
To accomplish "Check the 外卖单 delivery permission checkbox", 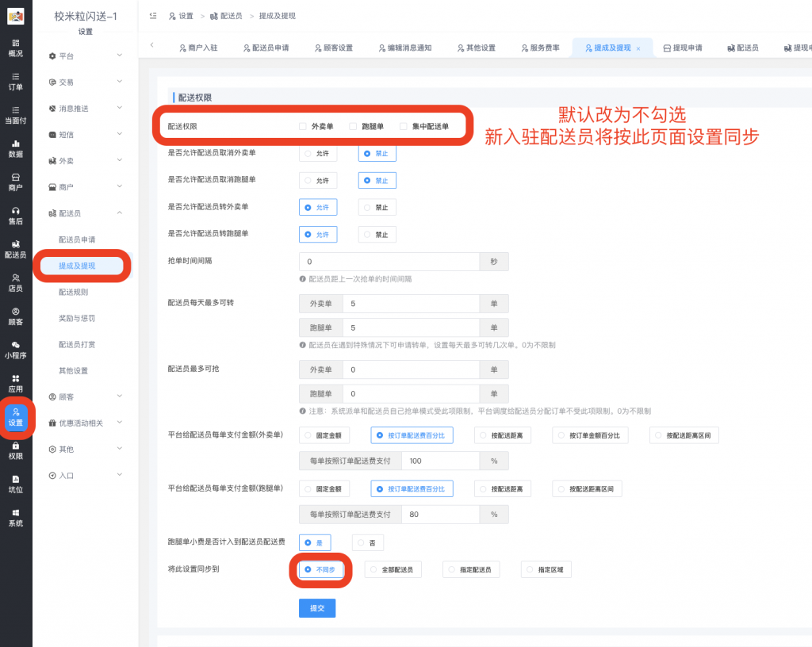I will point(302,125).
